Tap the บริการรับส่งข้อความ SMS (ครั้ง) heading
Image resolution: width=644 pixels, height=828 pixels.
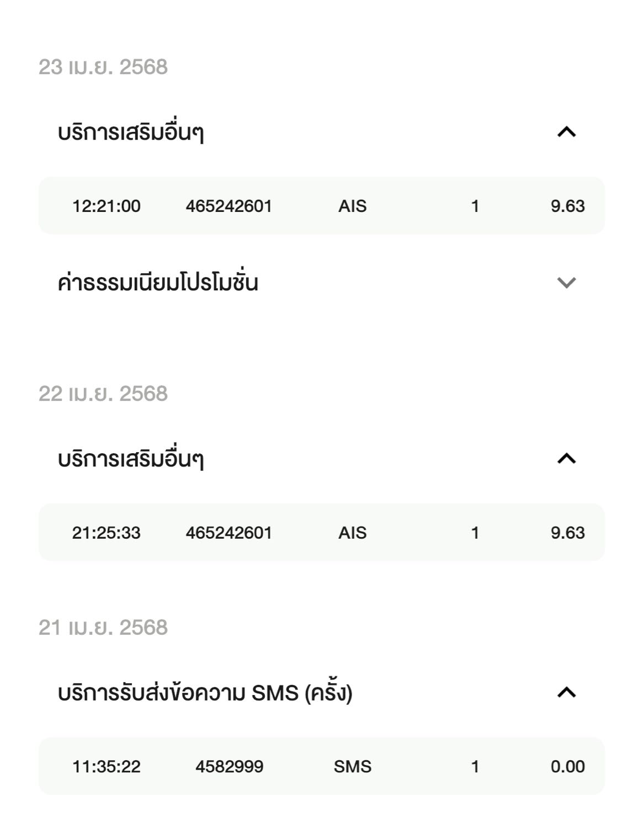coord(205,692)
